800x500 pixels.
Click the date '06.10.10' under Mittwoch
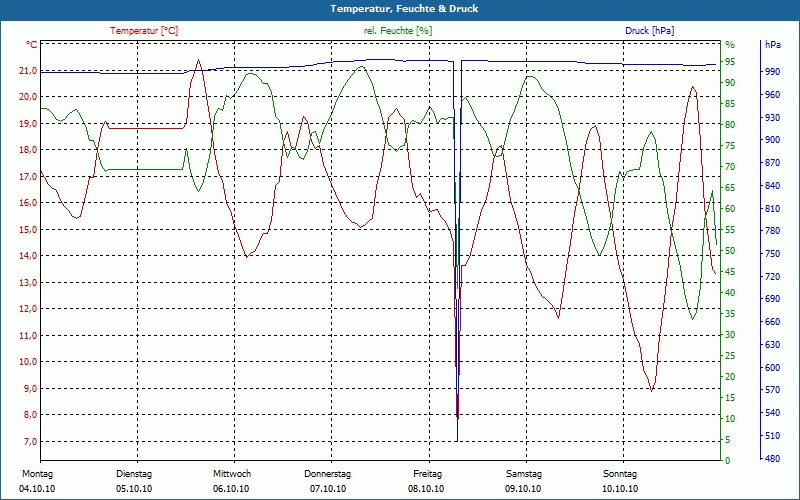click(231, 489)
